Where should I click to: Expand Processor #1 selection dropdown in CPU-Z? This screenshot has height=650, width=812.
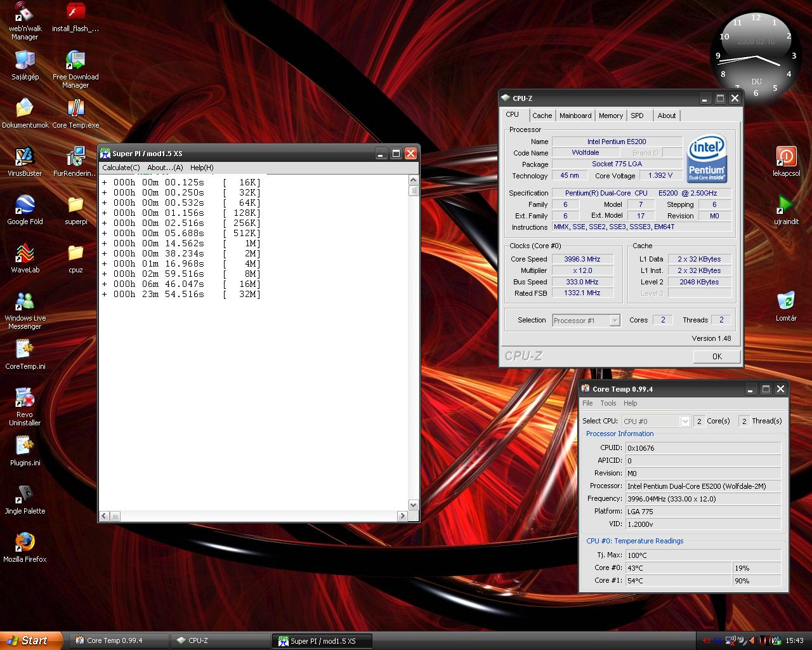(x=615, y=321)
